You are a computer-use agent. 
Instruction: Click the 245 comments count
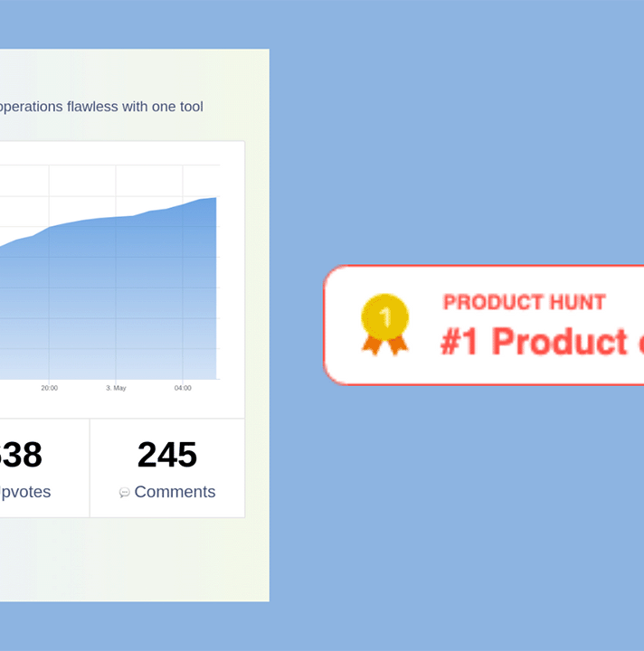tap(167, 455)
